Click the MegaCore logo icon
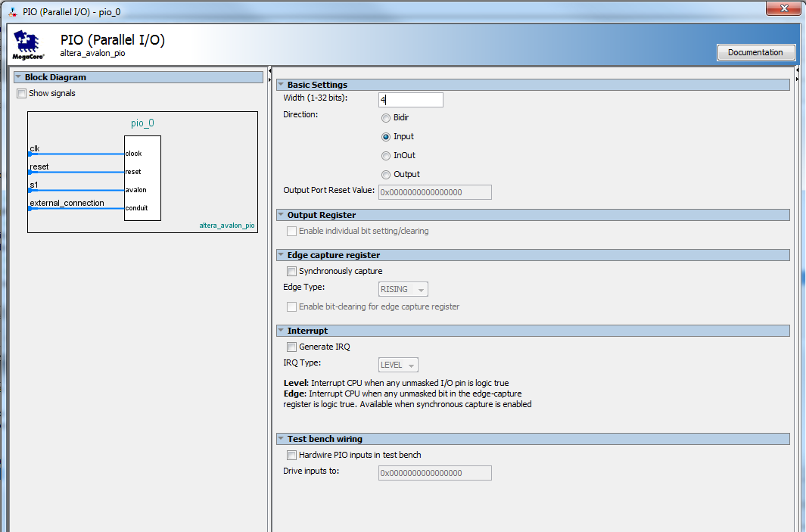The width and height of the screenshot is (806, 532). coord(28,45)
